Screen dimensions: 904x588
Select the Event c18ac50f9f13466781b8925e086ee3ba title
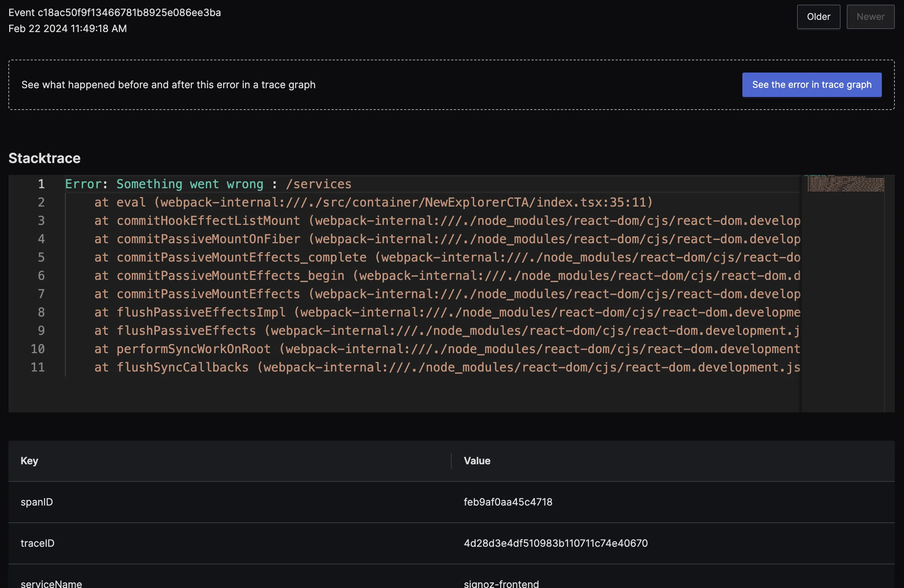click(115, 13)
